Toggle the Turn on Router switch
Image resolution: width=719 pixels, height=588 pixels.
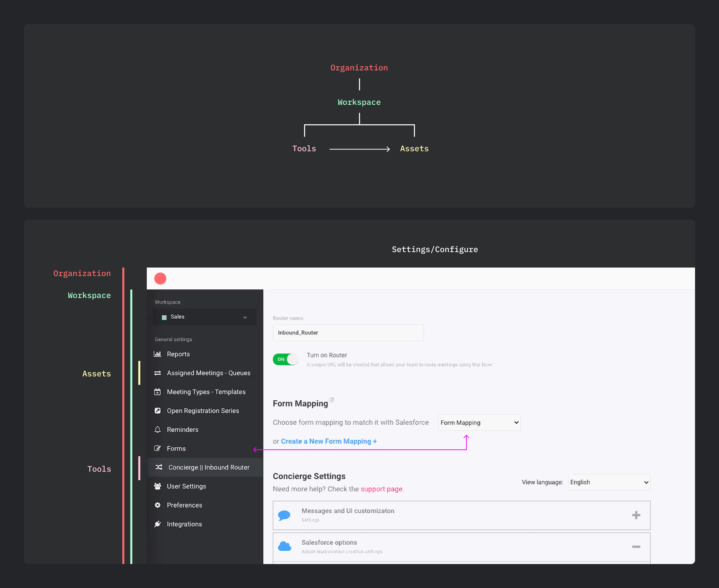(x=285, y=359)
